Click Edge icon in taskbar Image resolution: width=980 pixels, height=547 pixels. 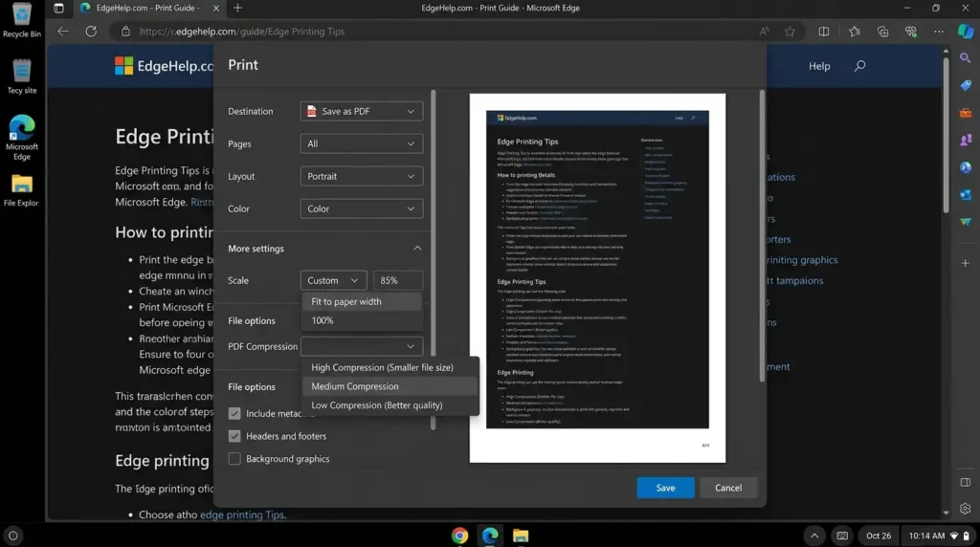click(x=490, y=536)
